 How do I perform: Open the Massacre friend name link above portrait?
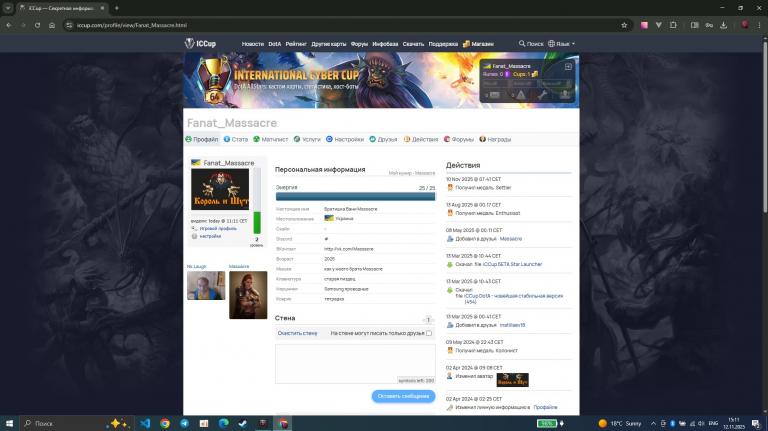[x=239, y=266]
